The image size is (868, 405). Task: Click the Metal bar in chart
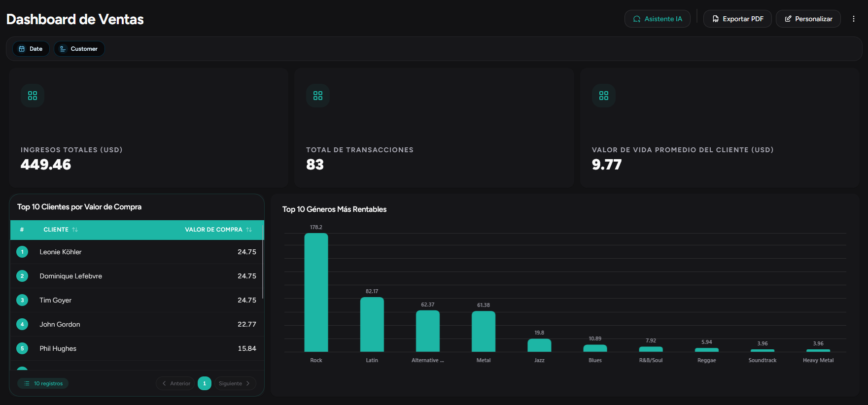[483, 331]
